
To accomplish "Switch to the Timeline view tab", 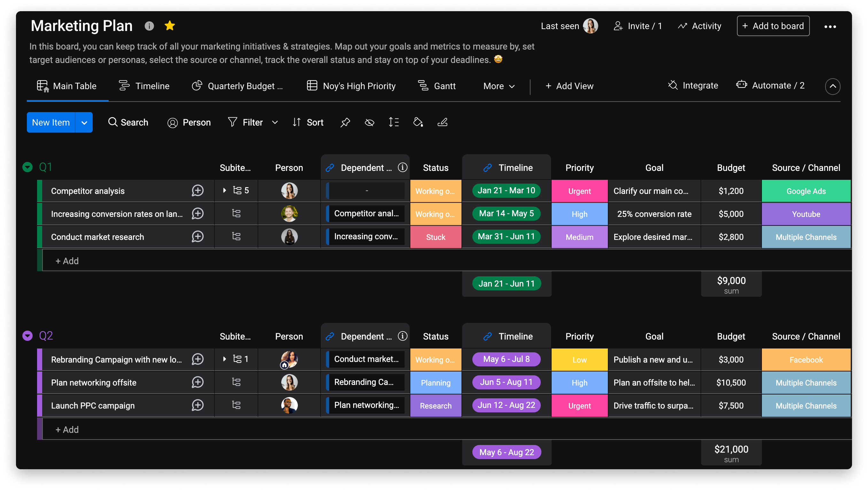I will tap(144, 86).
